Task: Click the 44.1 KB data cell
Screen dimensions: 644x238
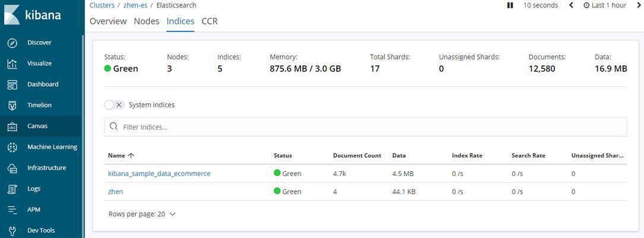Action: click(404, 192)
